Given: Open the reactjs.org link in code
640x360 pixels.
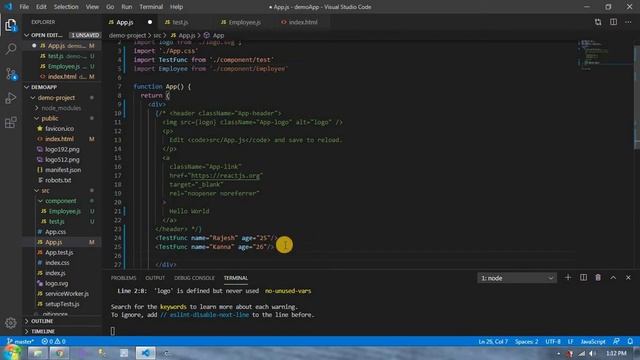Looking at the screenshot, I should [225, 176].
